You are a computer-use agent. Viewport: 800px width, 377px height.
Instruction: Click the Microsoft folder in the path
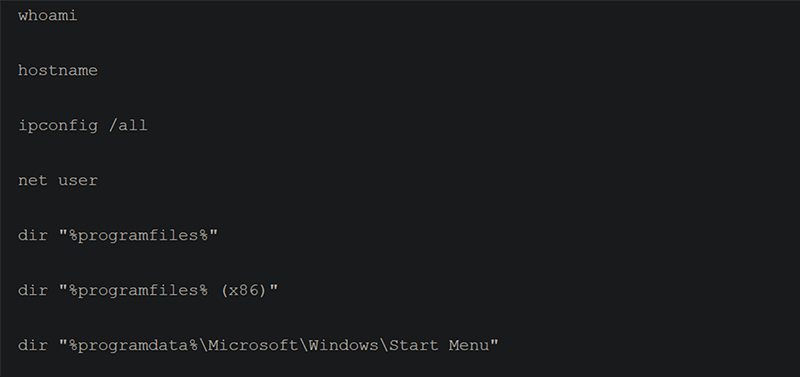pos(252,345)
